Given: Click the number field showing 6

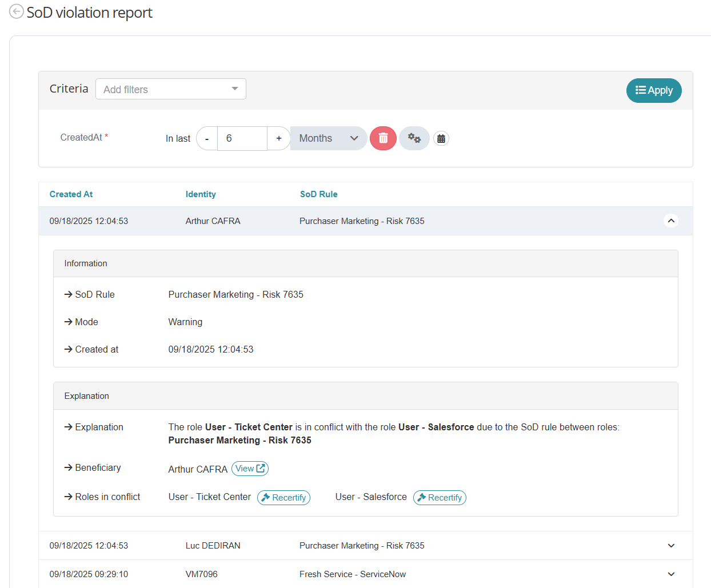Looking at the screenshot, I should click(242, 138).
